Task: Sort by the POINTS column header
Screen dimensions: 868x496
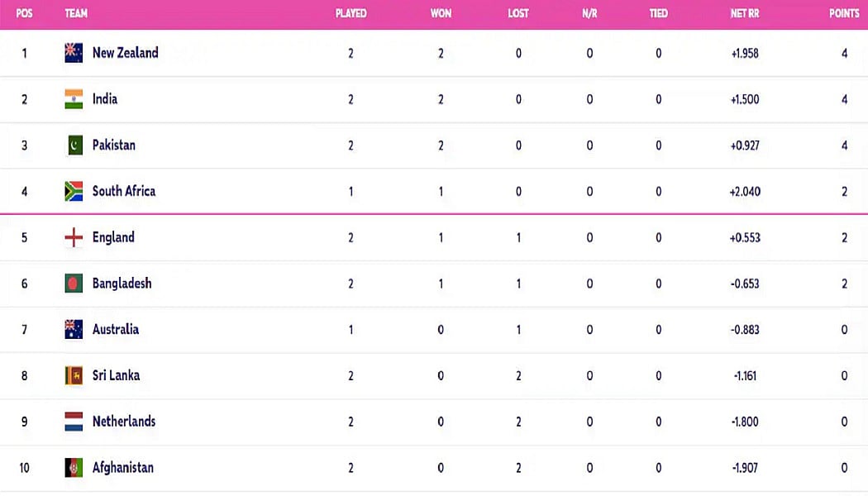Action: pyautogui.click(x=844, y=13)
